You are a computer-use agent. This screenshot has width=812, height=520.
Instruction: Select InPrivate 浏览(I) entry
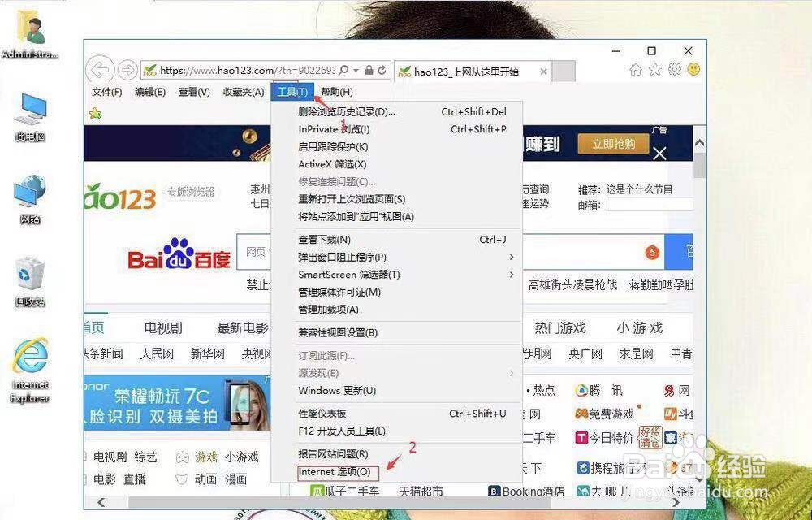pos(397,129)
